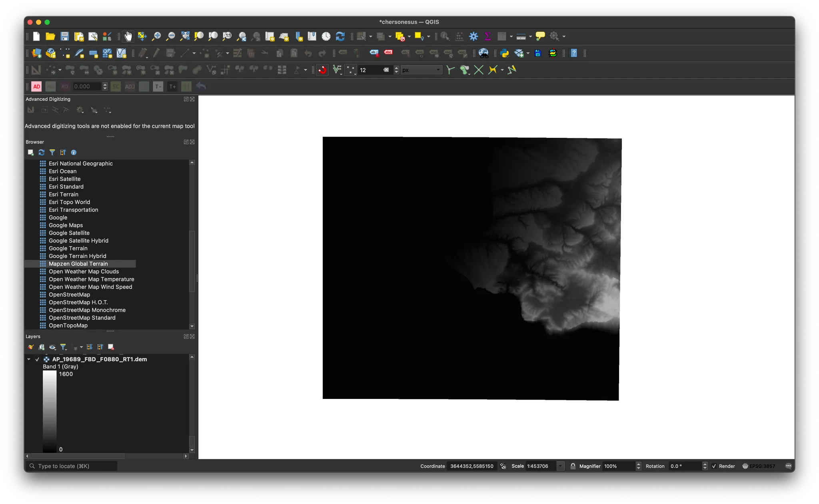
Task: Click the Type to locate search field
Action: (72, 466)
